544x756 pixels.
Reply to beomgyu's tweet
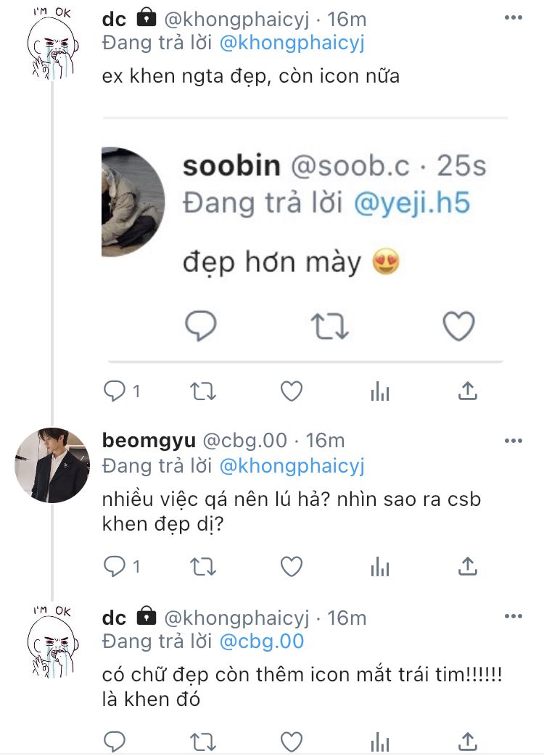115,565
